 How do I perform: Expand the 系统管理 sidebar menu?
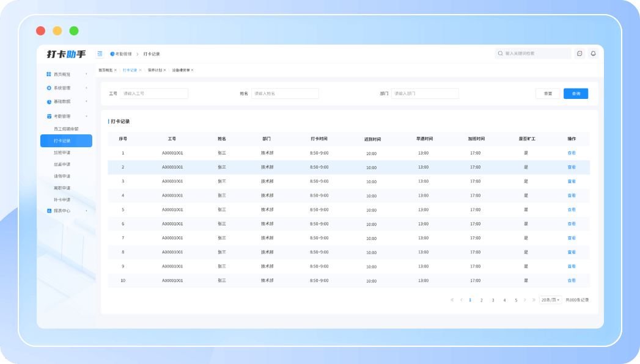point(86,88)
